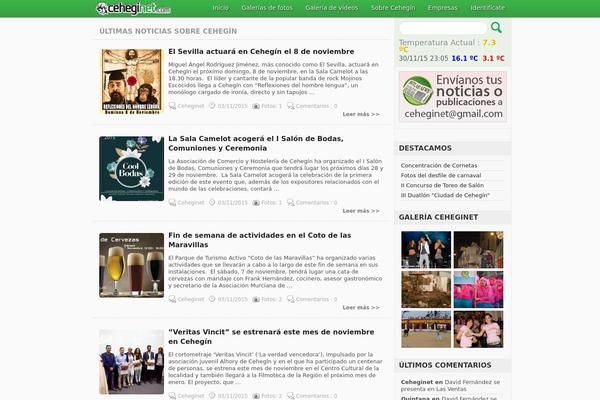This screenshot has height=400, width=600.
Task: Click the Ceheginet.com logo
Action: coord(133,8)
